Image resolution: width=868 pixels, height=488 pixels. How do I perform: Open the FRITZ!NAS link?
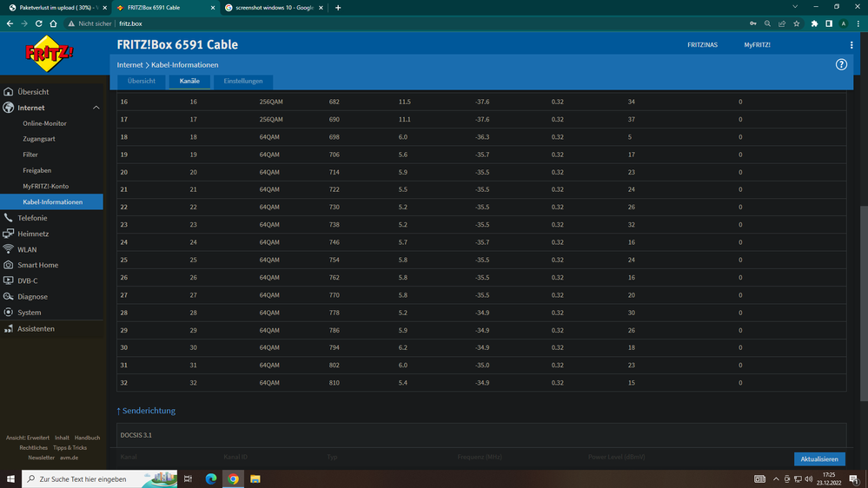coord(703,45)
